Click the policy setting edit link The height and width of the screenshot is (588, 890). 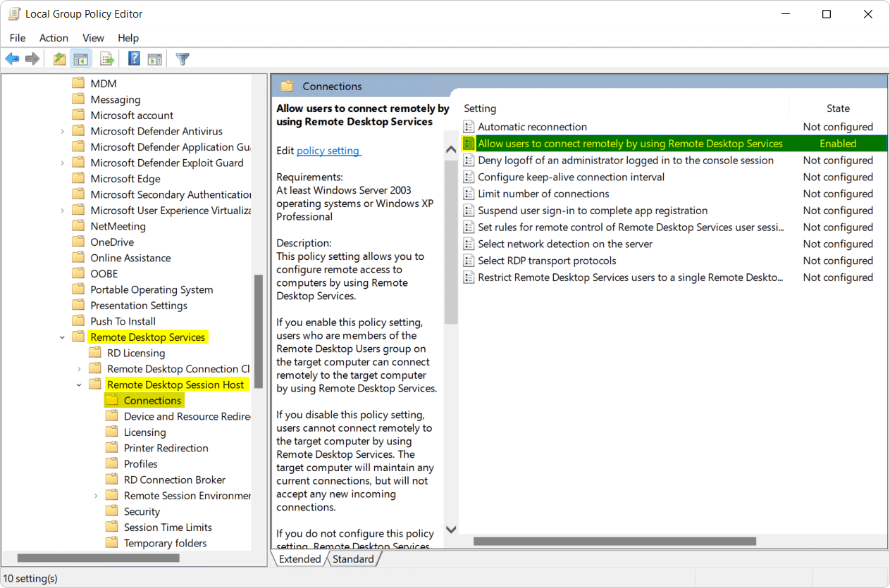(x=328, y=151)
